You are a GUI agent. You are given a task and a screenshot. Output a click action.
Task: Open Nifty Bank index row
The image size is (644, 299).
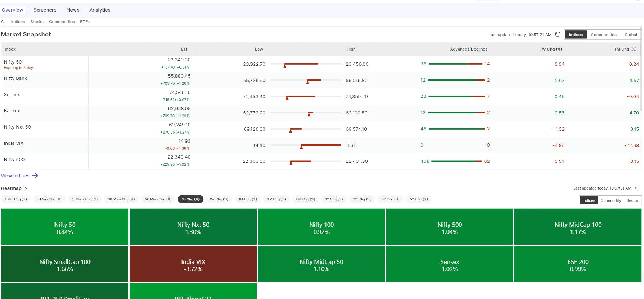click(x=321, y=80)
